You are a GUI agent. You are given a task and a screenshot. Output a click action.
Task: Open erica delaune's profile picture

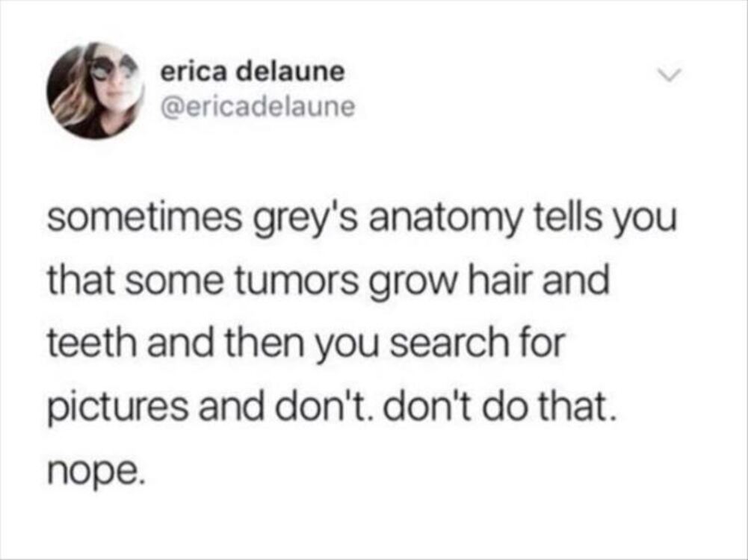96,90
